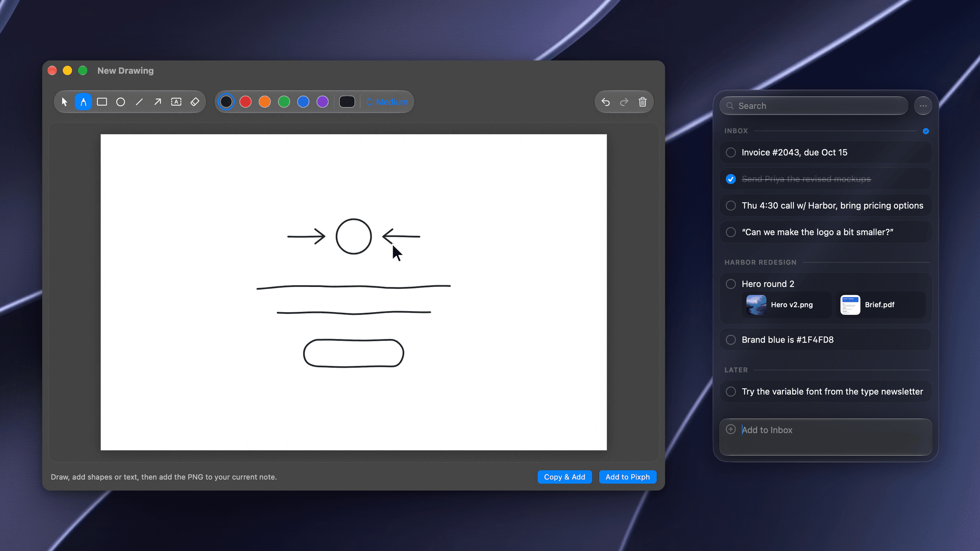Screen dimensions: 980x551
Task: Click the plus icon beside Add to Inbox
Action: coord(731,429)
